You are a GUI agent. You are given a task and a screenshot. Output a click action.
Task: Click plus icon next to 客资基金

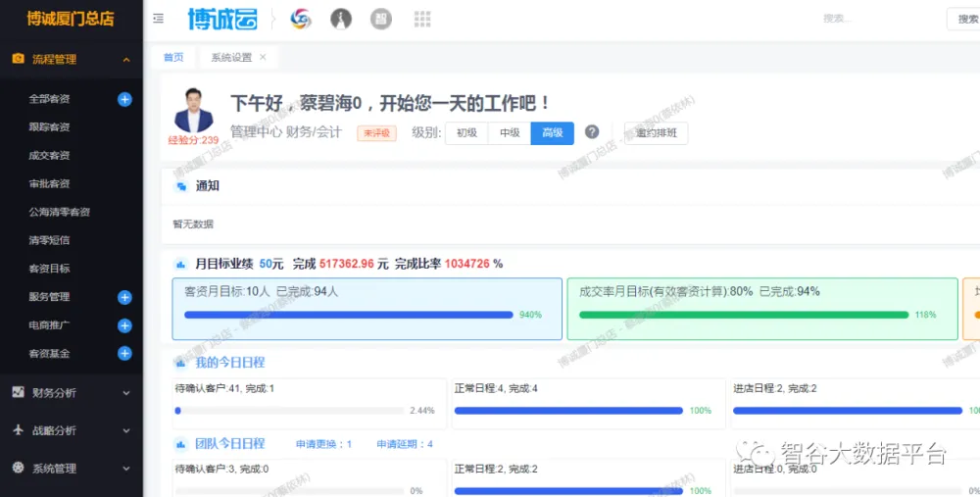[124, 353]
